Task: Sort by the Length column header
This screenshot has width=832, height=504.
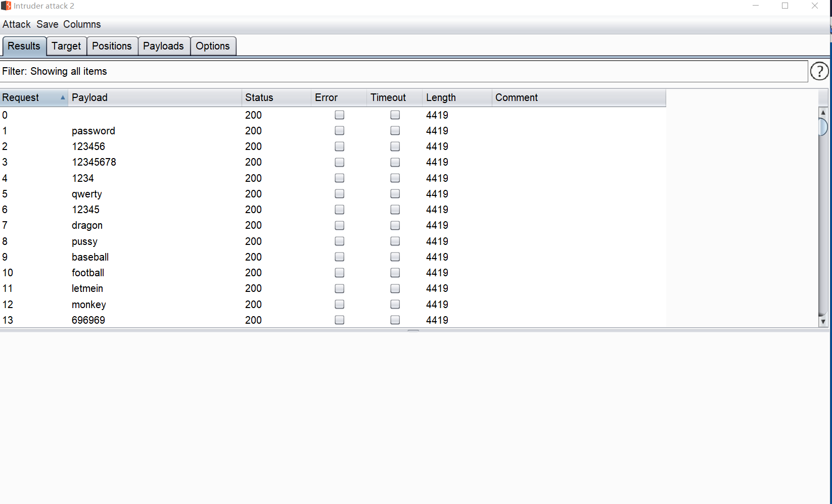Action: [457, 97]
